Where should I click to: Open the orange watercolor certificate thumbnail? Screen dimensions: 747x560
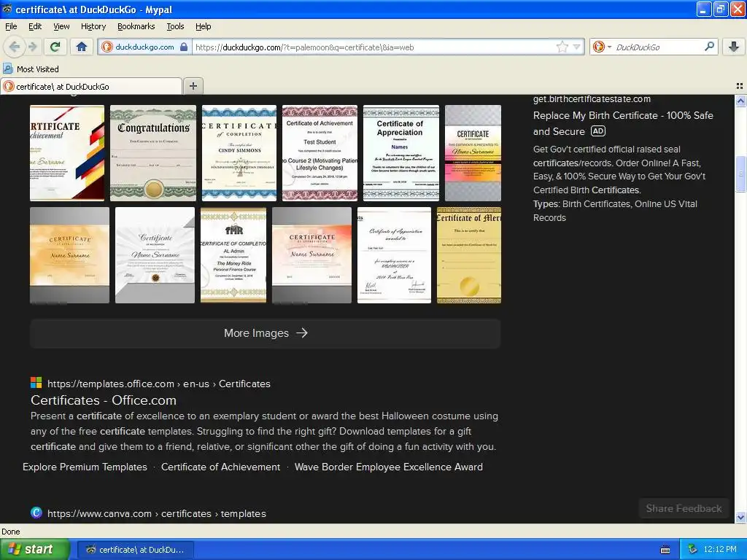click(69, 255)
